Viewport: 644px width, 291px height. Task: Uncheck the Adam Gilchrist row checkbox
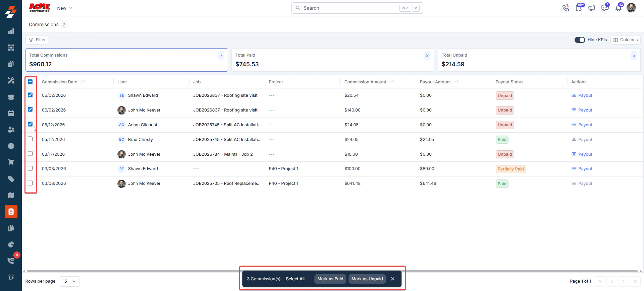(x=30, y=124)
